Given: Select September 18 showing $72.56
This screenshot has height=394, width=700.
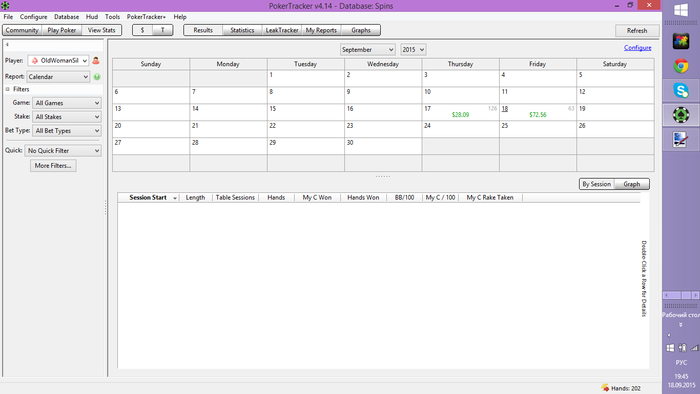Looking at the screenshot, I should click(x=538, y=112).
